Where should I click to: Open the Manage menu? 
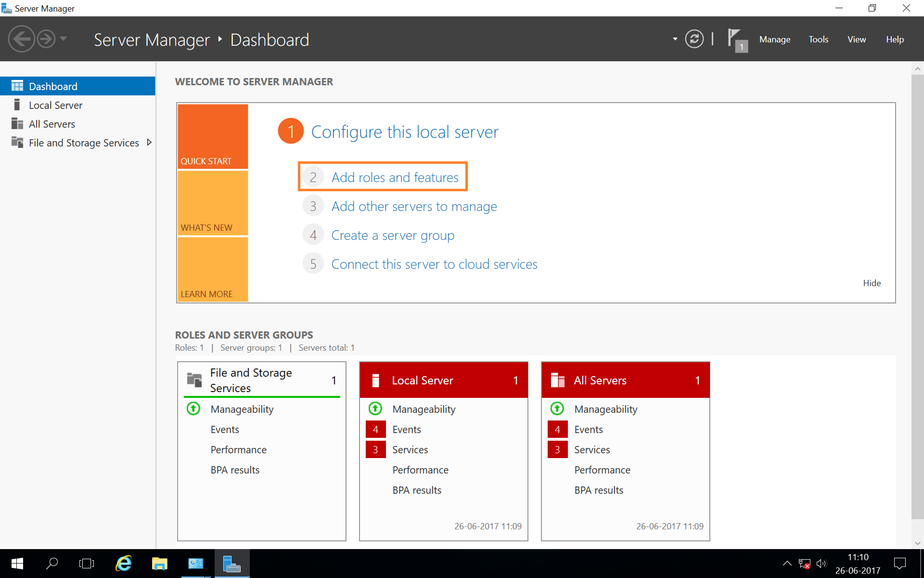[775, 39]
